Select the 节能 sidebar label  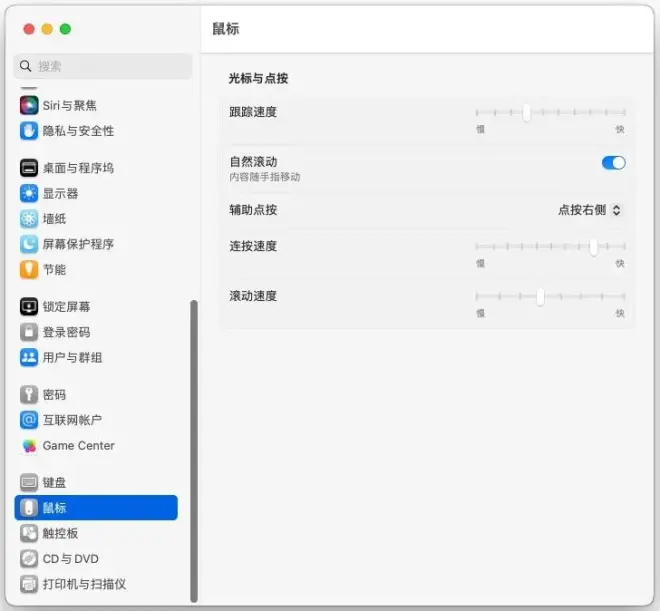tap(54, 269)
